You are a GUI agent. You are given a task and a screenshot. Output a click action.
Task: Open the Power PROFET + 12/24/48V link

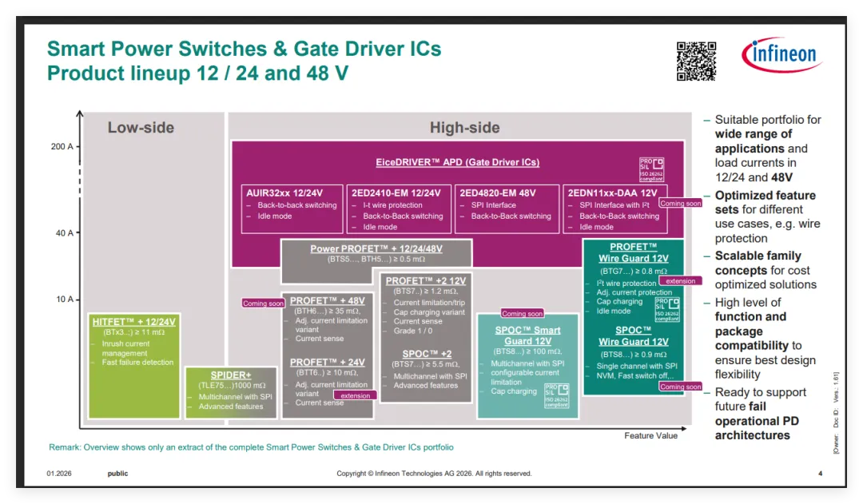click(x=376, y=248)
